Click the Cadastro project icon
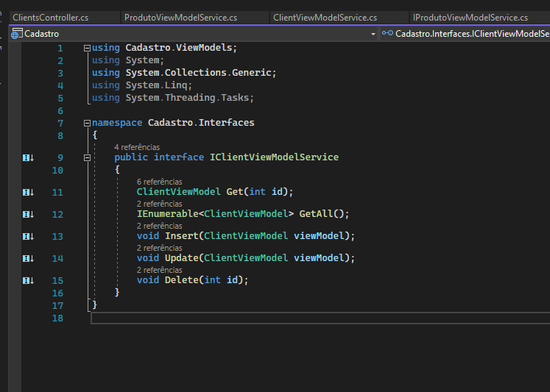The width and height of the screenshot is (550, 392). [16, 34]
